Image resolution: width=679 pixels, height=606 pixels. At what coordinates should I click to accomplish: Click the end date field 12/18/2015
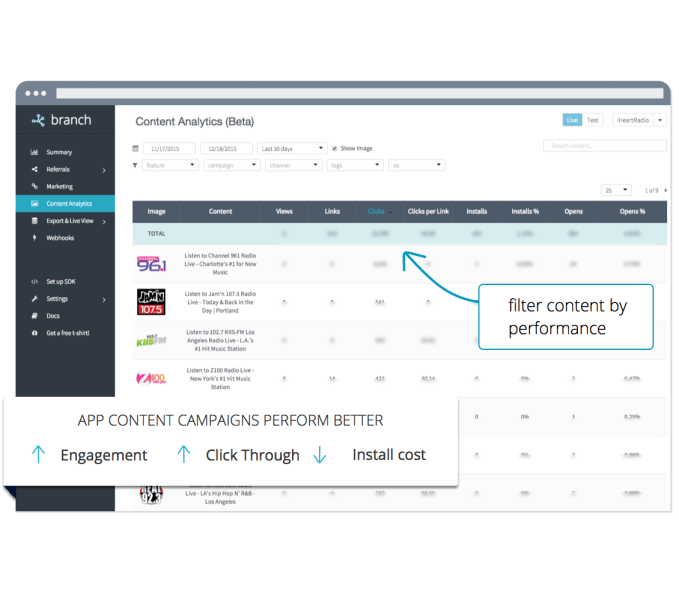coord(226,149)
